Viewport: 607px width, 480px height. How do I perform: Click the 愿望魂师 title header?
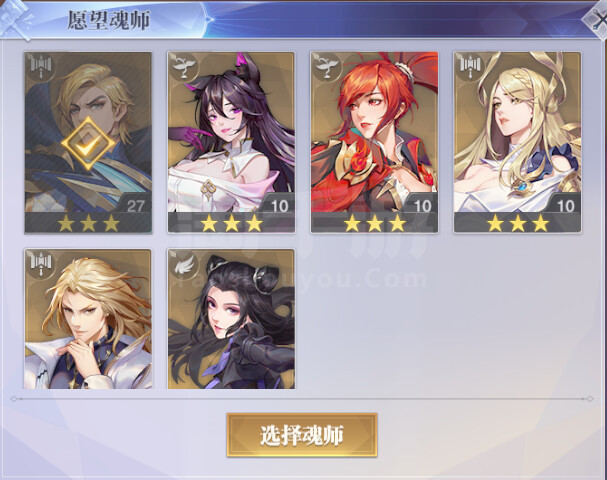tap(108, 20)
